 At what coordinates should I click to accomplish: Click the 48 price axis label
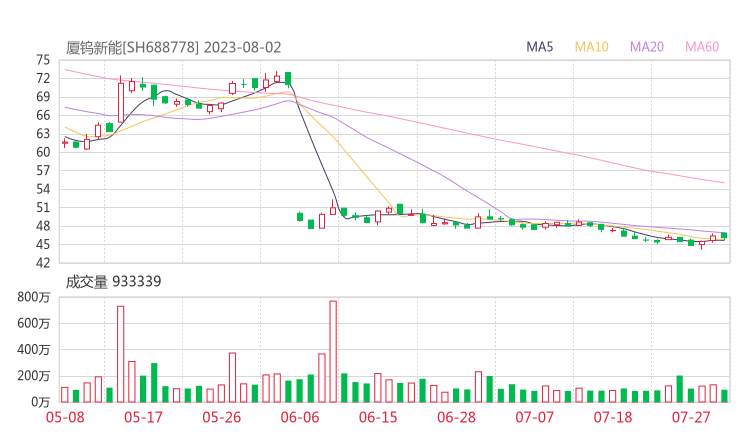point(43,226)
